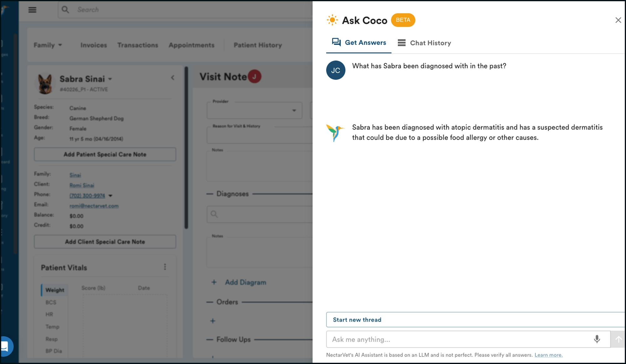Click the plus icon under Orders
This screenshot has height=364, width=626.
point(213,321)
